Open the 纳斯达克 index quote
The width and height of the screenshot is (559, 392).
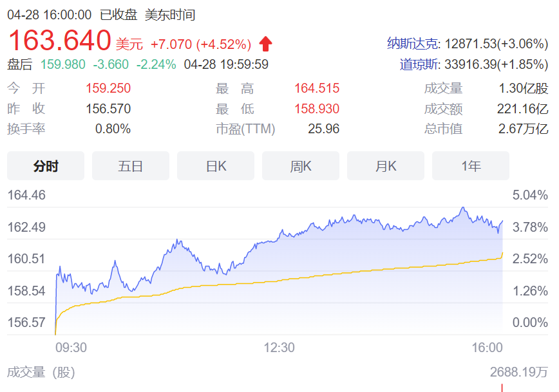(467, 44)
